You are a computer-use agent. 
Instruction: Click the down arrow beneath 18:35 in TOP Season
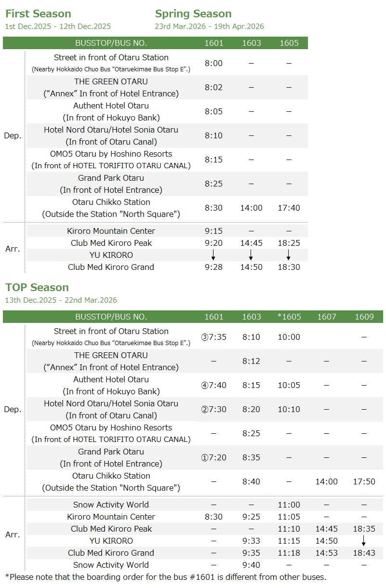pyautogui.click(x=364, y=541)
